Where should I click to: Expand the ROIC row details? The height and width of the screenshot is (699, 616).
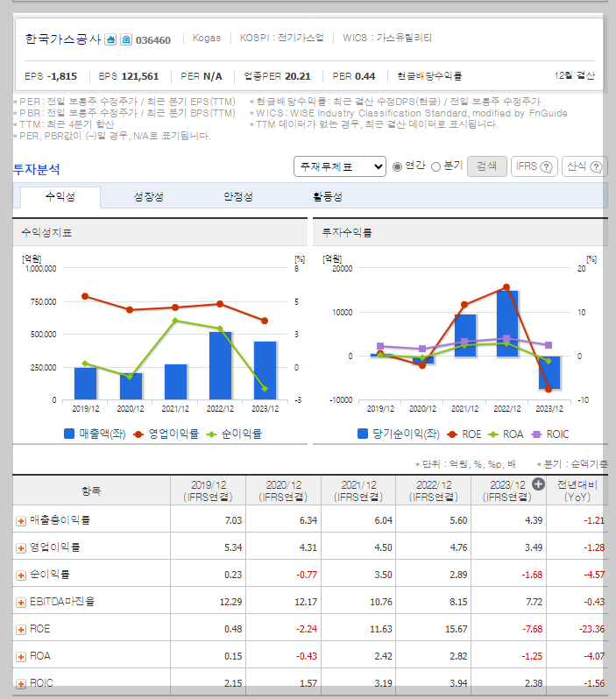point(20,684)
